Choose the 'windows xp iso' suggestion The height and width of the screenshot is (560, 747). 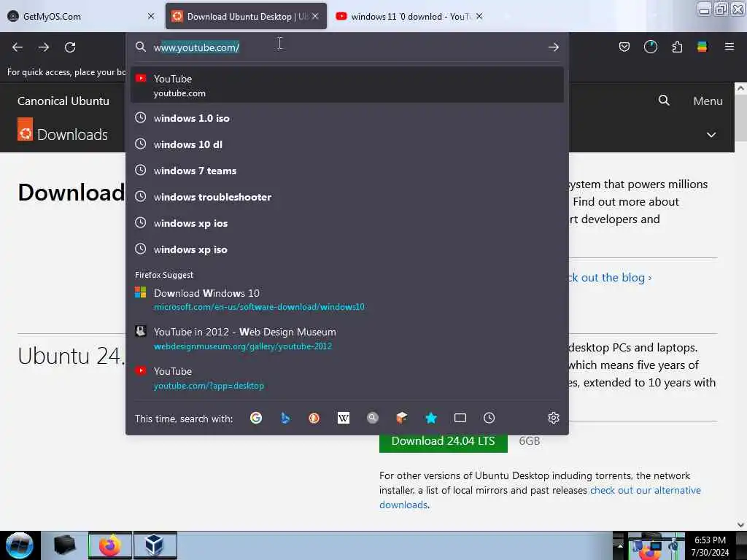pos(347,249)
